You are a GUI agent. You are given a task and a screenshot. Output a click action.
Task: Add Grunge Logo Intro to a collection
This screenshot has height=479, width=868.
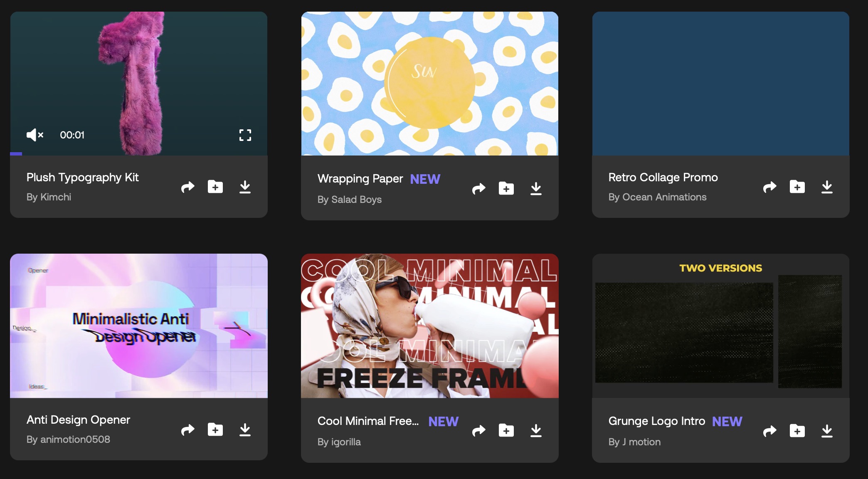(x=797, y=431)
